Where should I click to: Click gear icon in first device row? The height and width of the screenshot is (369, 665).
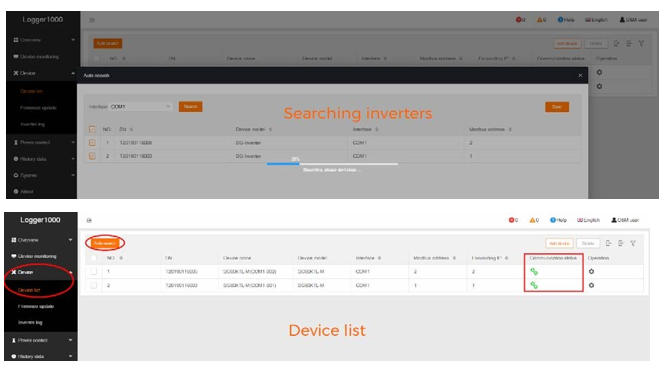(x=591, y=271)
